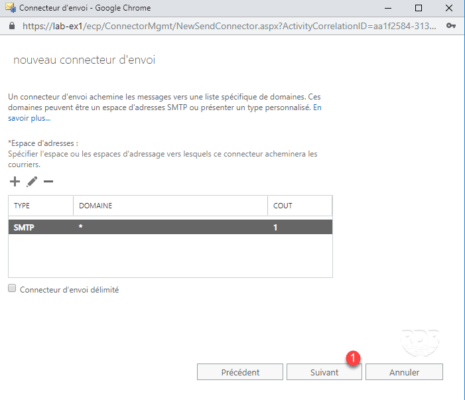
Task: Click the padlock site security icon
Action: 12,26
